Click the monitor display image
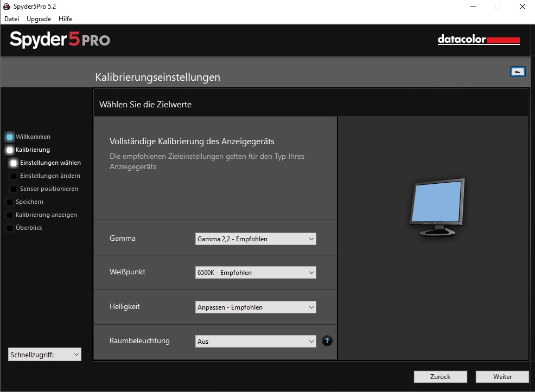Viewport: 535px width, 392px height. 437,207
